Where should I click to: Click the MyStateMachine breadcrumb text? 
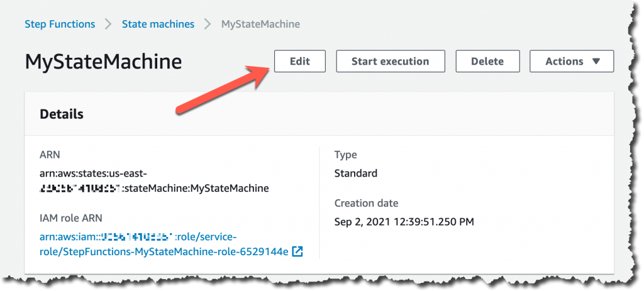point(260,25)
